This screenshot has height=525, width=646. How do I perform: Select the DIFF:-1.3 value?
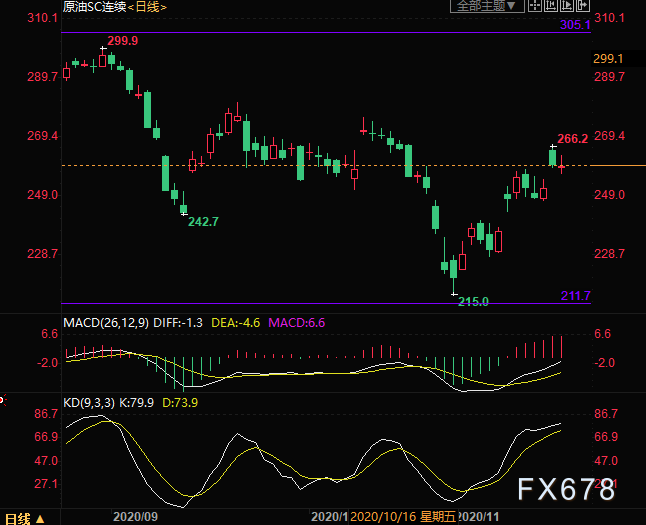click(178, 323)
